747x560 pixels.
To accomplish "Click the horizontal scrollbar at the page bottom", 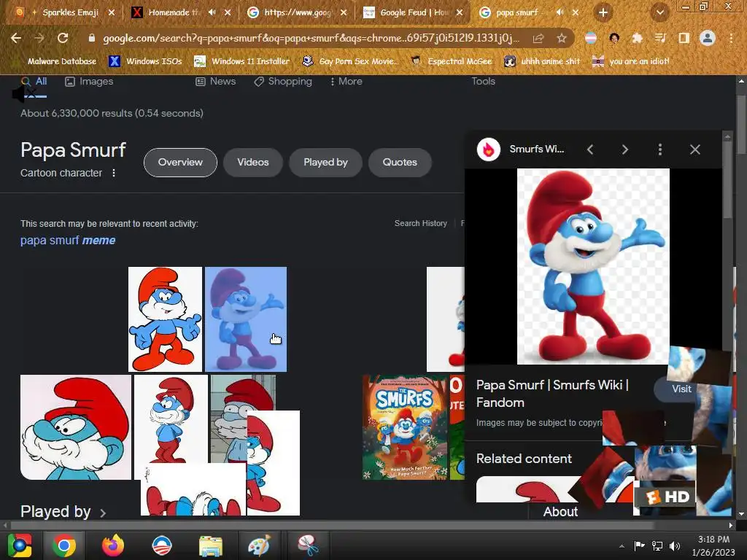I will click(x=332, y=525).
